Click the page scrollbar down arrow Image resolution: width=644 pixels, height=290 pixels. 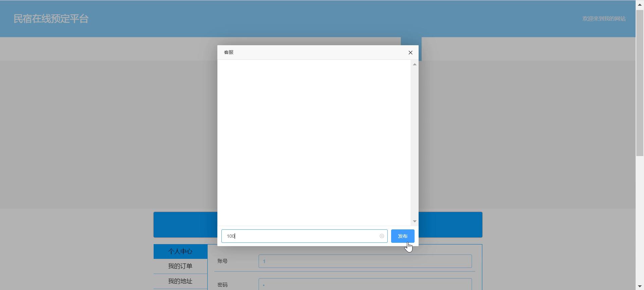(640, 286)
